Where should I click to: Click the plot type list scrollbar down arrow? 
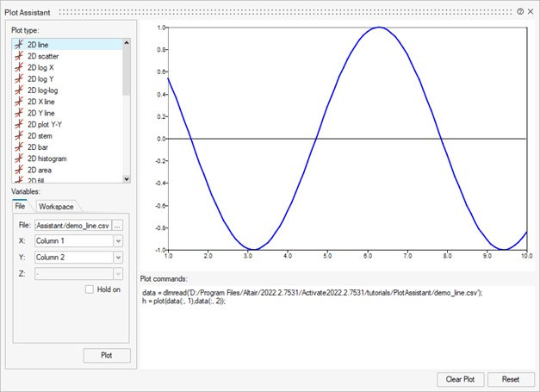127,178
